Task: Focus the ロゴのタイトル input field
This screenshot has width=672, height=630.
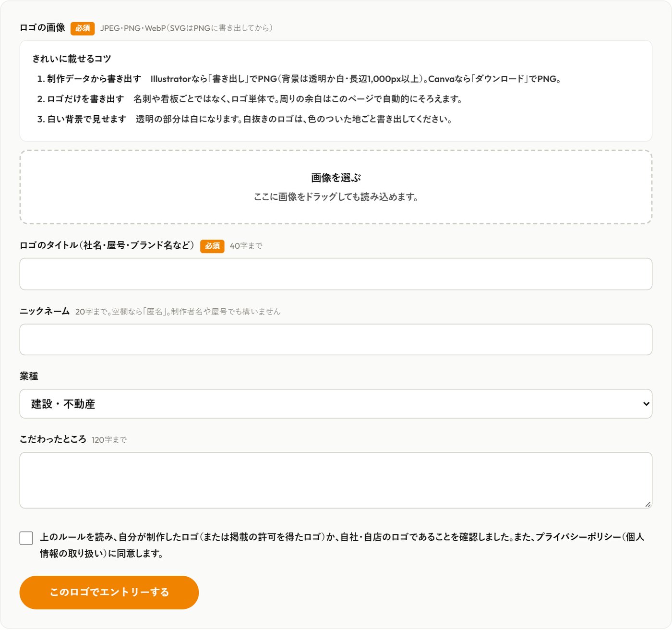Action: pyautogui.click(x=336, y=274)
